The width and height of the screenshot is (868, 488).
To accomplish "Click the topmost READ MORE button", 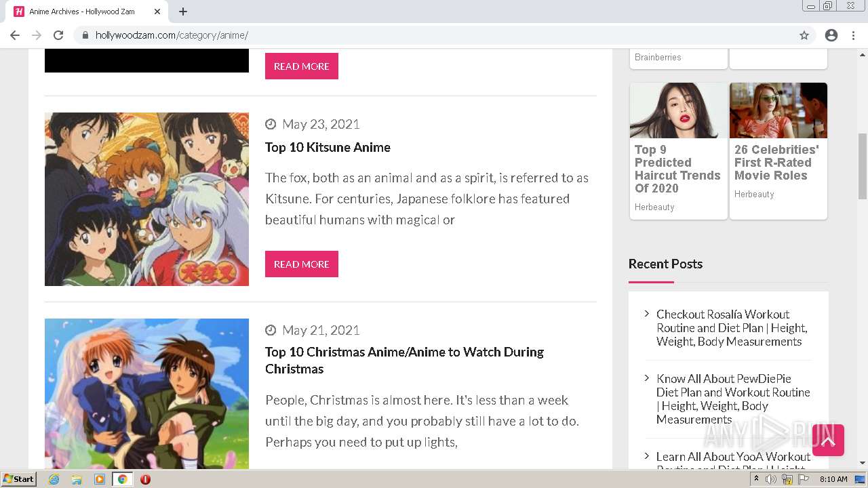I will [302, 66].
